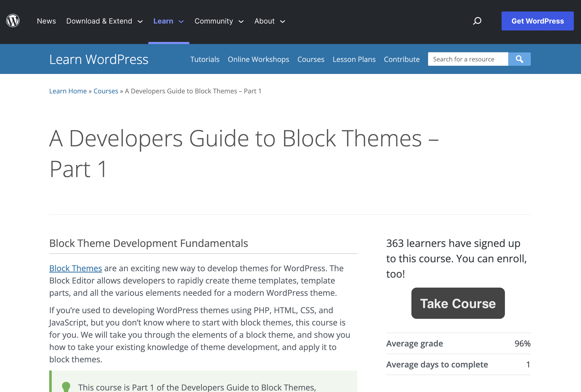Image resolution: width=581 pixels, height=392 pixels.
Task: Go to Learn Home via breadcrumb
Action: click(68, 91)
